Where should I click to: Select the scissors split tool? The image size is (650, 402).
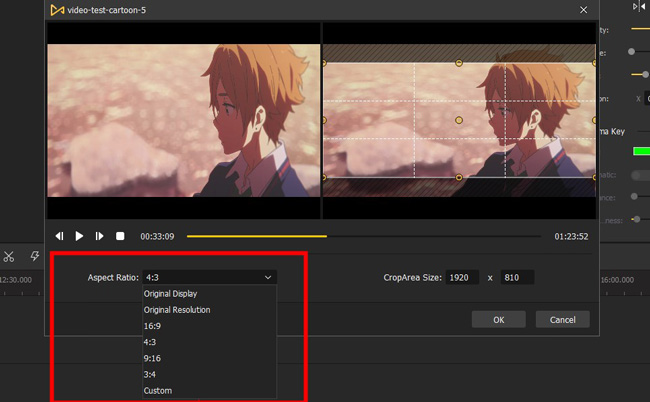click(x=9, y=257)
